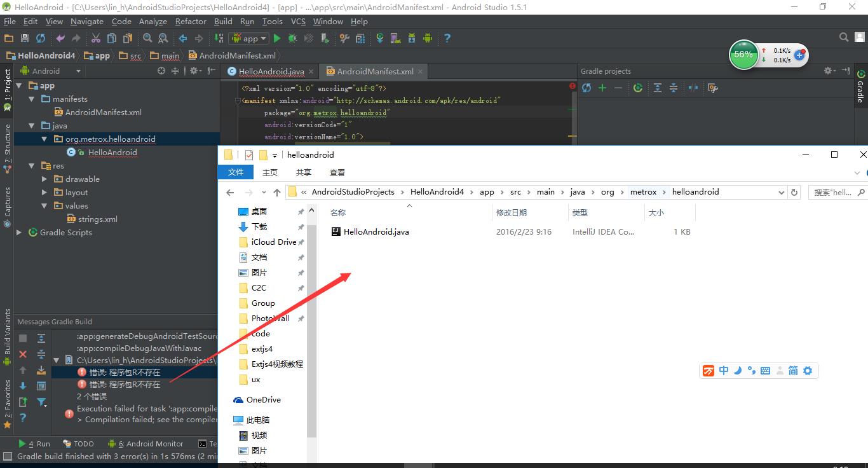This screenshot has width=868, height=468.
Task: Toggle tool window bars at status bar corner
Action: coord(8,457)
